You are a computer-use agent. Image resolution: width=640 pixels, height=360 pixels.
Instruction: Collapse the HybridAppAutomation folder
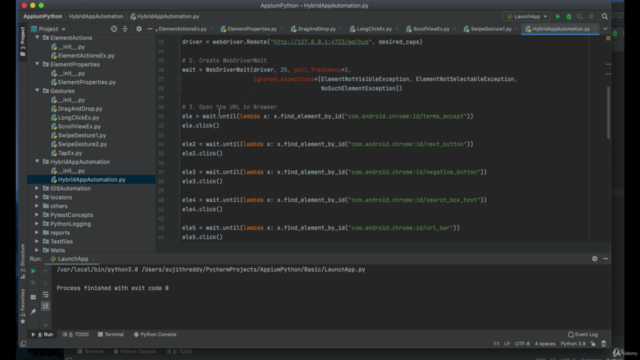(37, 162)
